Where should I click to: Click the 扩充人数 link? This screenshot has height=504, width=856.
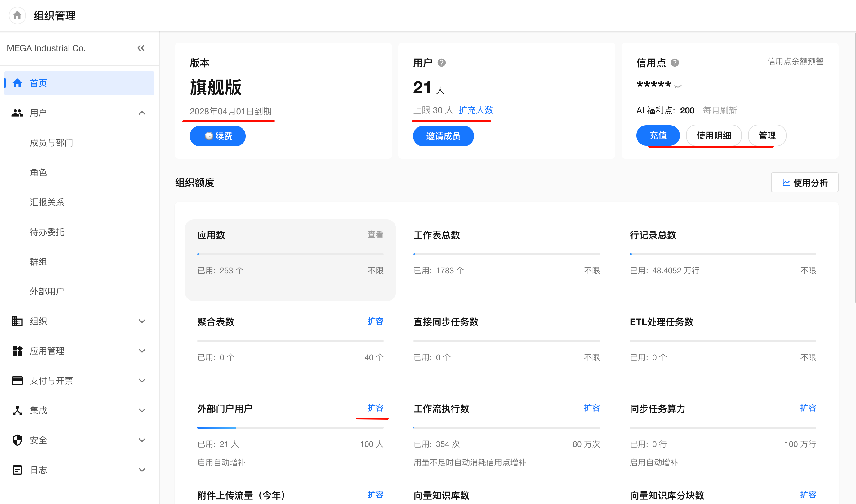pos(476,110)
